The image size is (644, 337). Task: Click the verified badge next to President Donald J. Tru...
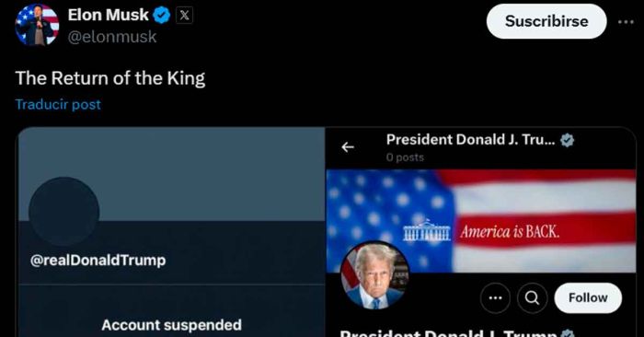coord(568,140)
